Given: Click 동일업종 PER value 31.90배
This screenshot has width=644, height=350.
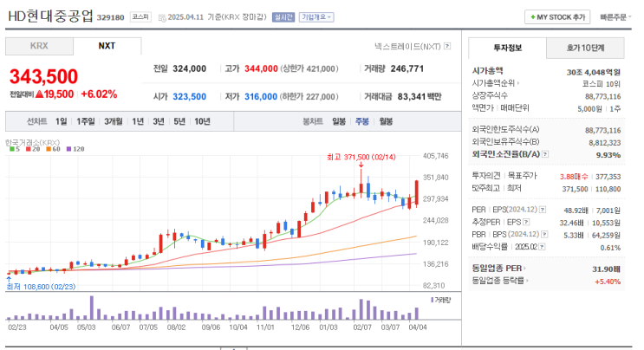Looking at the screenshot, I should [606, 269].
